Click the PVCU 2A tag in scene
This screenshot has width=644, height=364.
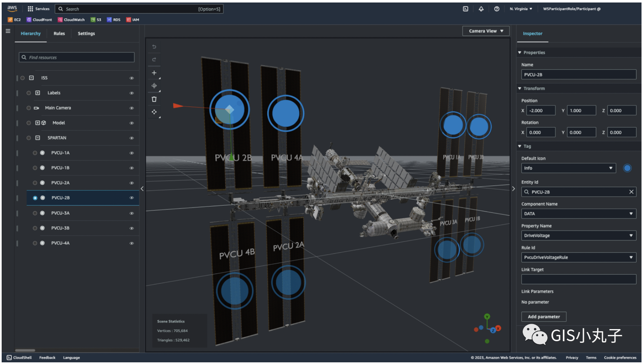[288, 283]
